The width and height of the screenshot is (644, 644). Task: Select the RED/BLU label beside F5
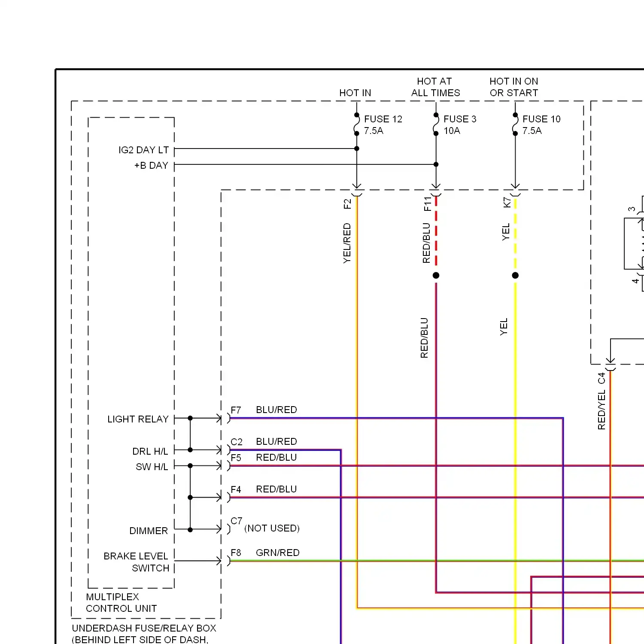pyautogui.click(x=276, y=457)
